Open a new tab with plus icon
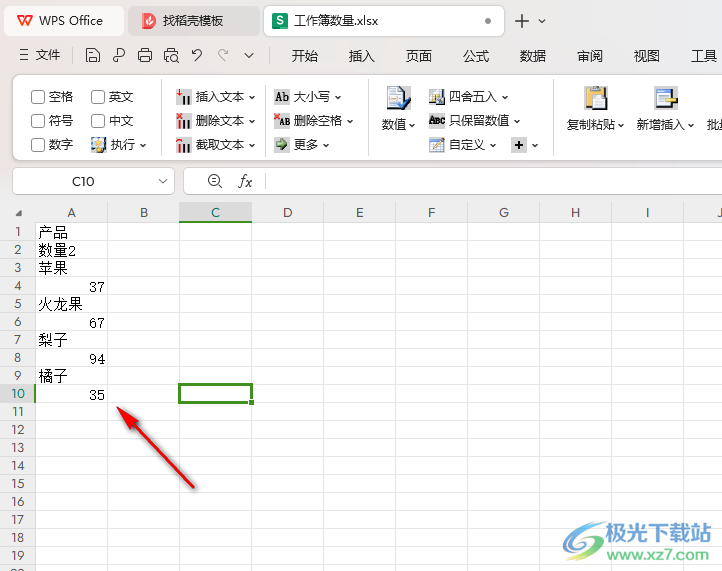This screenshot has width=722, height=571. click(522, 21)
